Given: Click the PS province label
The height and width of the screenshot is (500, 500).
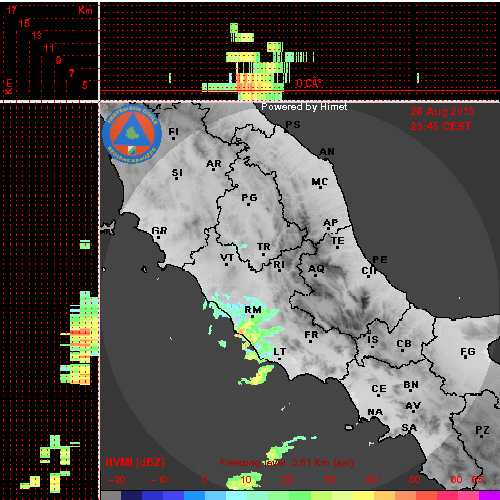Looking at the screenshot, I should click(293, 125).
